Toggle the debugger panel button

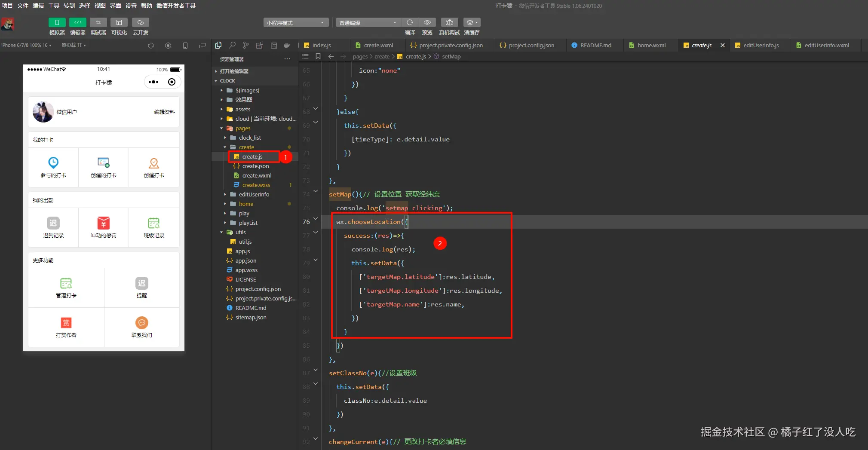98,22
